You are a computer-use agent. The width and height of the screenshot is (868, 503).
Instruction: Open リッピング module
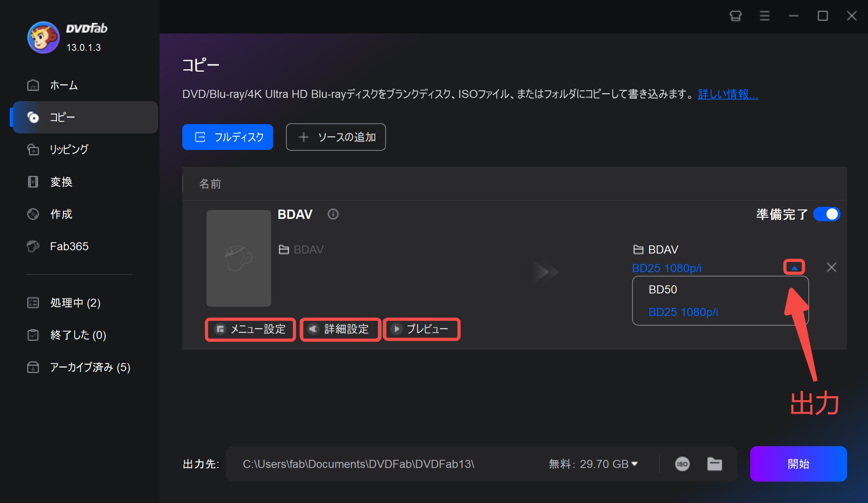point(85,150)
